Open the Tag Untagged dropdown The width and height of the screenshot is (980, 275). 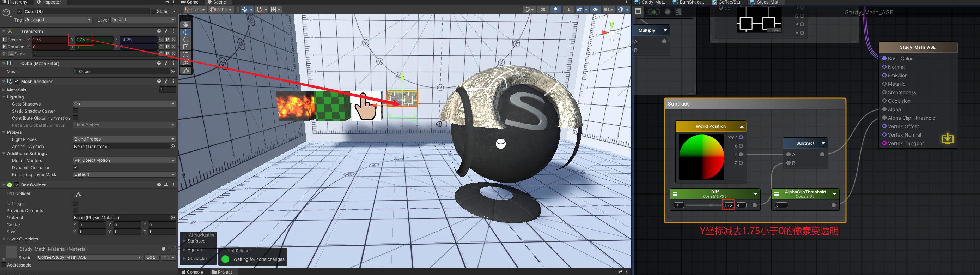point(58,20)
